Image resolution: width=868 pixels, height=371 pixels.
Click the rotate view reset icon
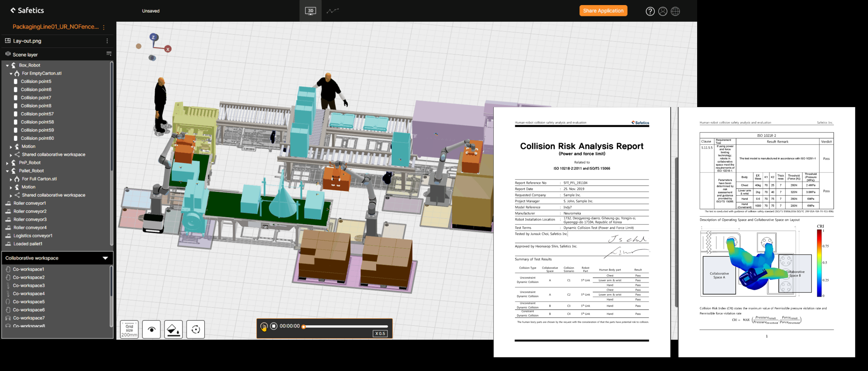click(195, 330)
